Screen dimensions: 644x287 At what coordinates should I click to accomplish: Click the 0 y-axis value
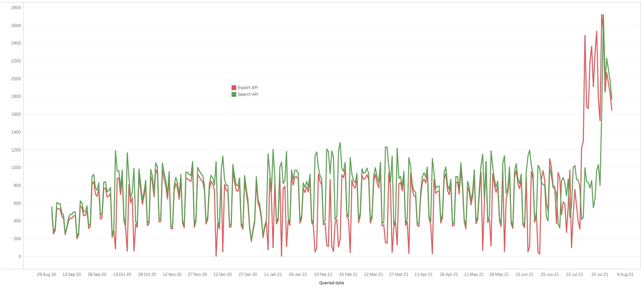(x=20, y=257)
